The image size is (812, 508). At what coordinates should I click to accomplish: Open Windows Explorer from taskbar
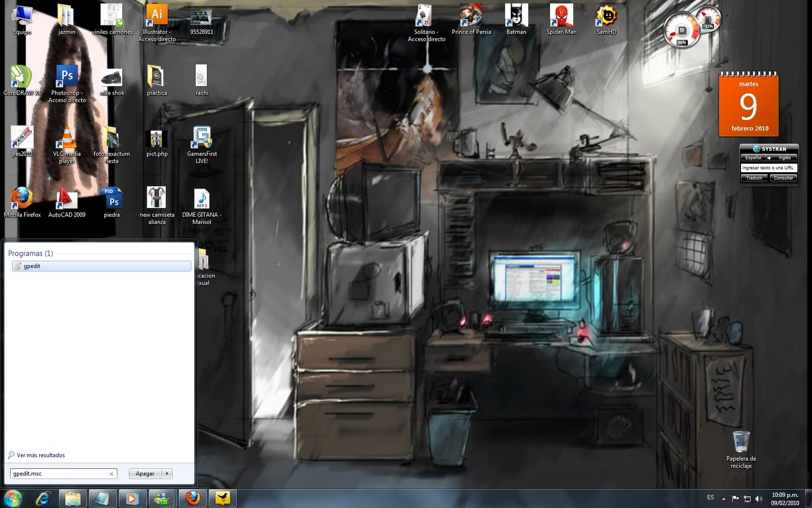coord(73,498)
